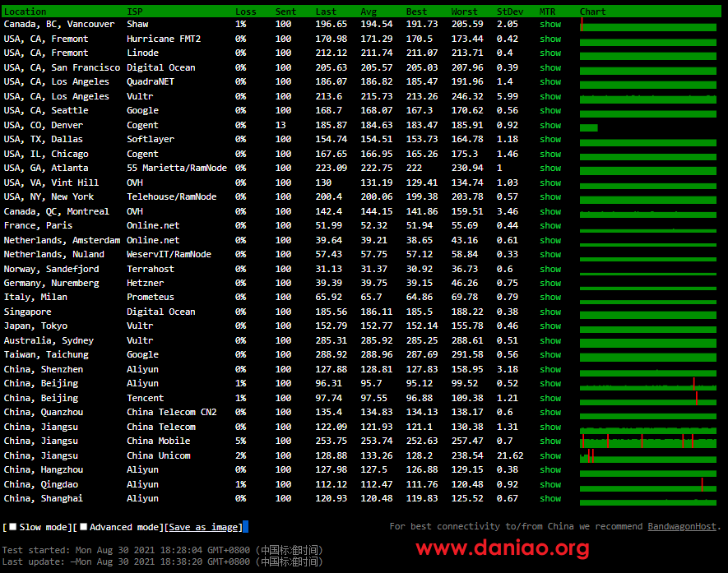Select the Test started timestamp line
Screen dimensions: 728x573
coord(162,550)
